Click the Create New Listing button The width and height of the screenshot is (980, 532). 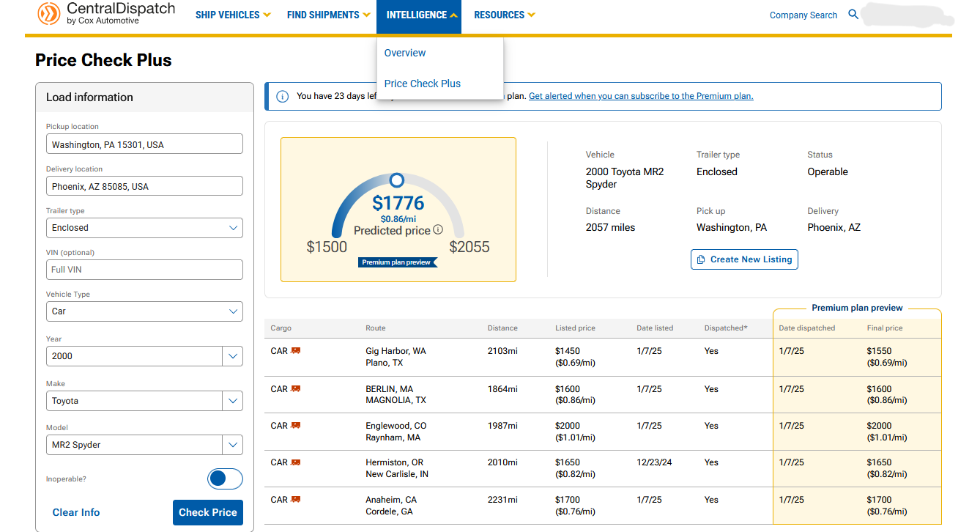(x=744, y=259)
